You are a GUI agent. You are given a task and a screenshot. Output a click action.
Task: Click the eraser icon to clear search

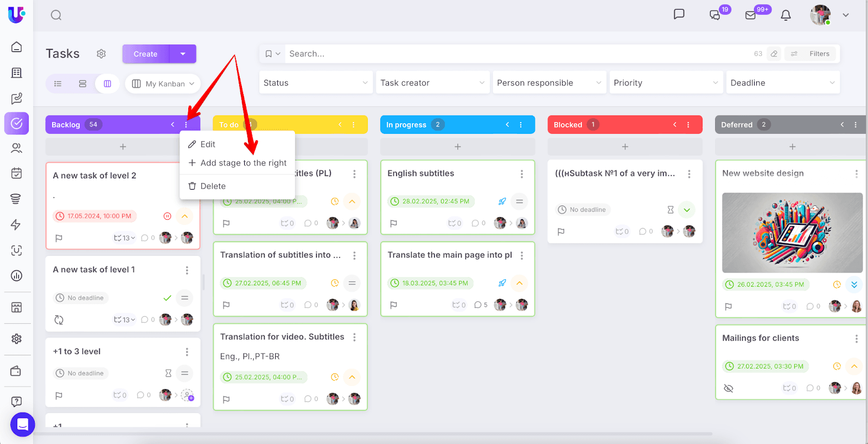(774, 54)
